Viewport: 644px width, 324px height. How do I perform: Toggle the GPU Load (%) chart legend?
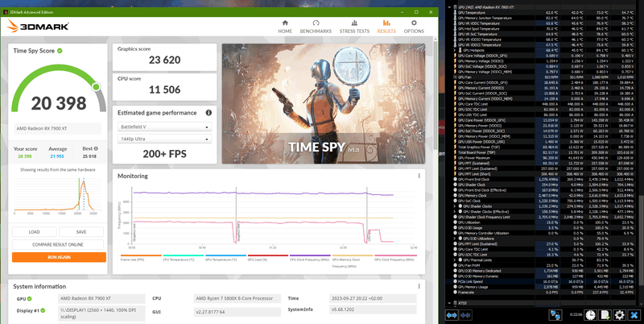(268, 258)
